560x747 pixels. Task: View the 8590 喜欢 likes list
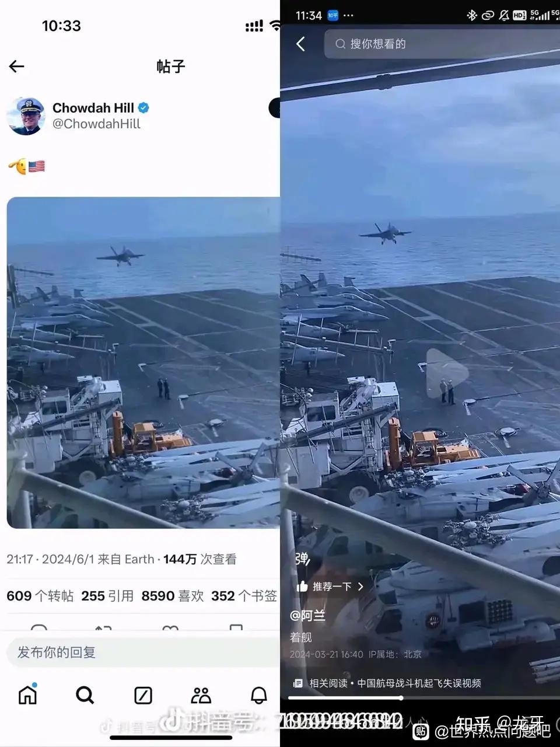coord(173,596)
